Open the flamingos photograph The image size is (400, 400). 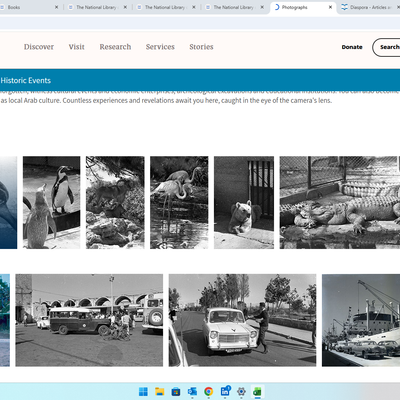179,202
